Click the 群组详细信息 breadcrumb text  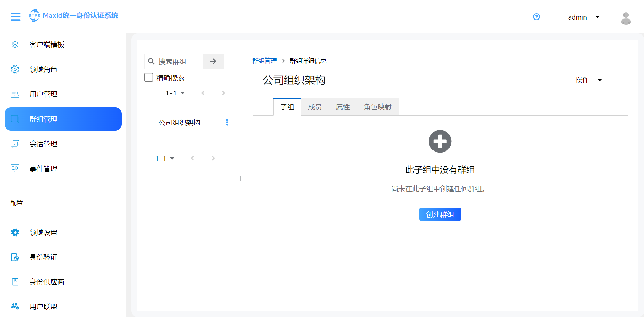[308, 61]
